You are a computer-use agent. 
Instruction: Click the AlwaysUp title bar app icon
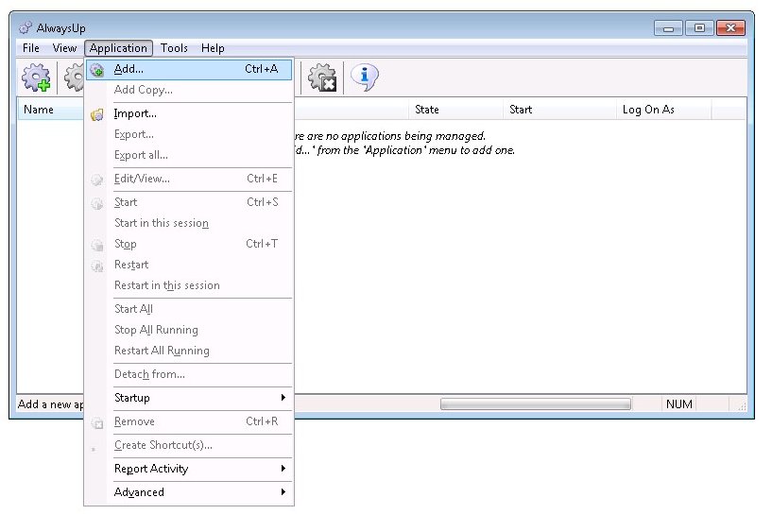(26, 28)
